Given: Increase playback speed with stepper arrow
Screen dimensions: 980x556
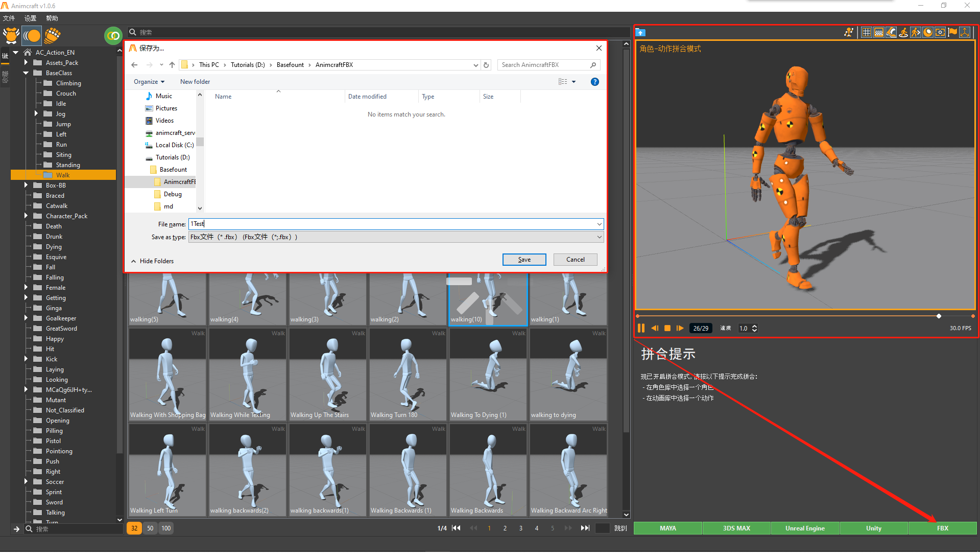Looking at the screenshot, I should 755,326.
